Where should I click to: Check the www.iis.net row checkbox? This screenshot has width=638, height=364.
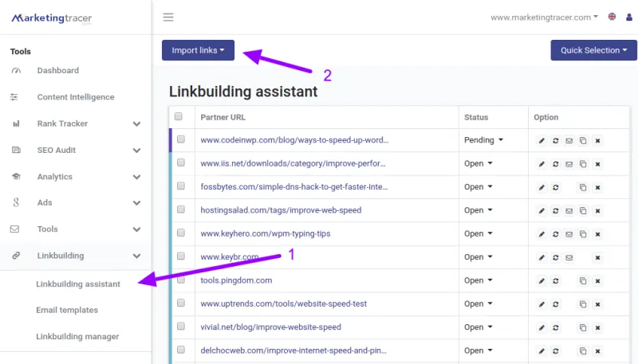(181, 162)
